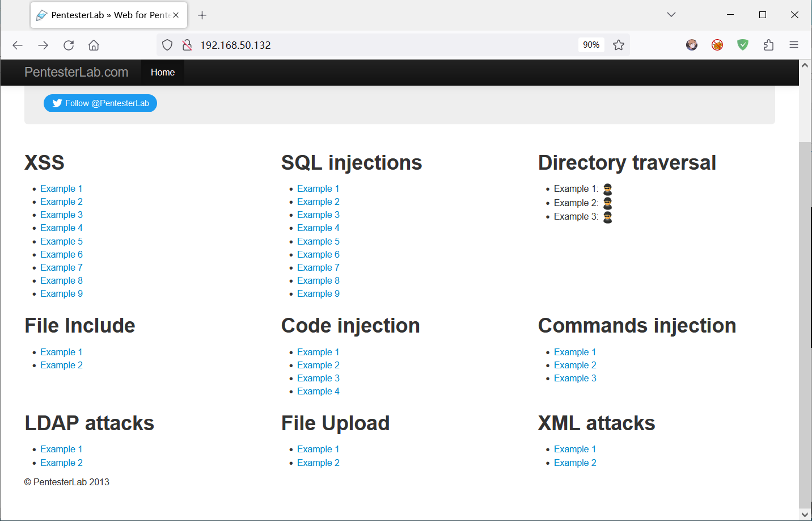Click the PentesterLab.com brand link
The width and height of the screenshot is (812, 521).
tap(77, 72)
